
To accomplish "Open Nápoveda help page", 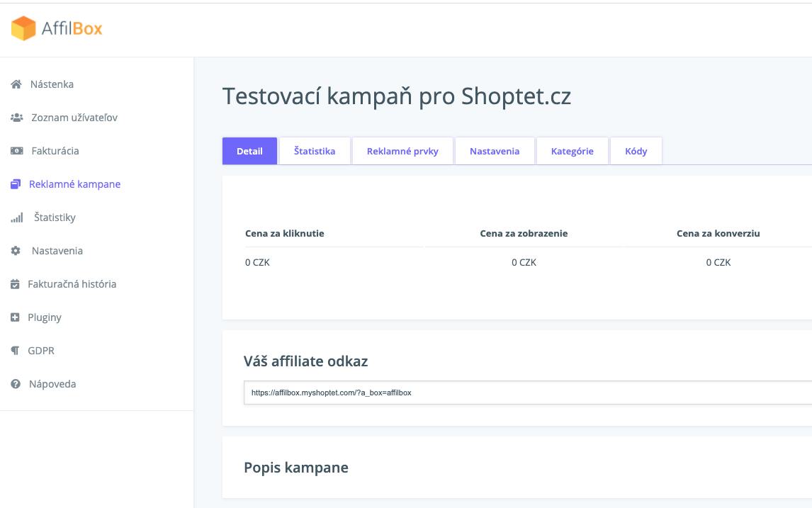I will 52,384.
